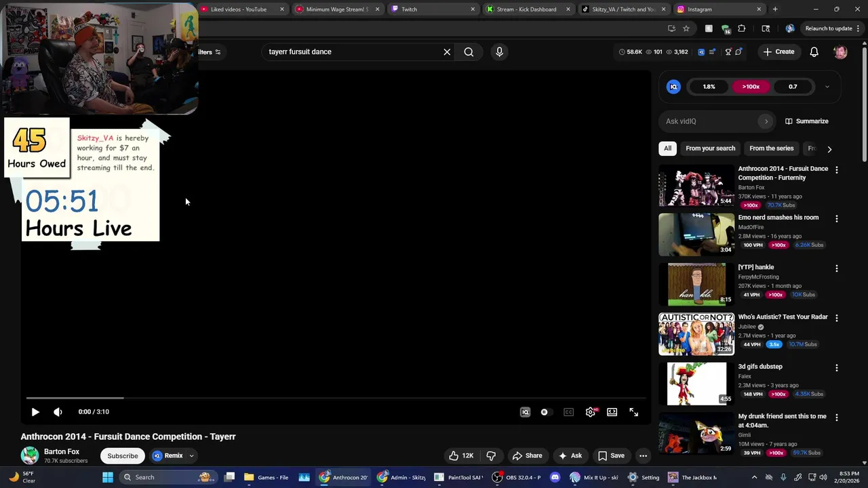
Task: Open options for 3d gifs dubstep video
Action: pyautogui.click(x=836, y=367)
